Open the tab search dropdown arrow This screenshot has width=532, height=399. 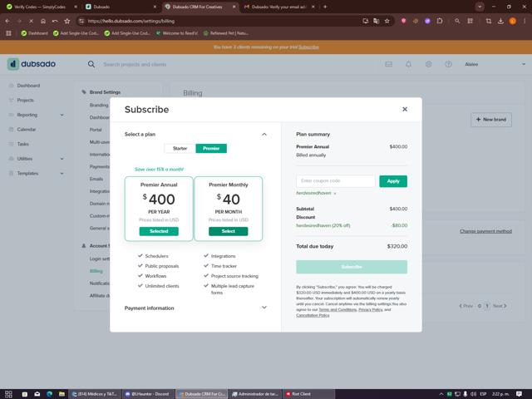pyautogui.click(x=480, y=7)
